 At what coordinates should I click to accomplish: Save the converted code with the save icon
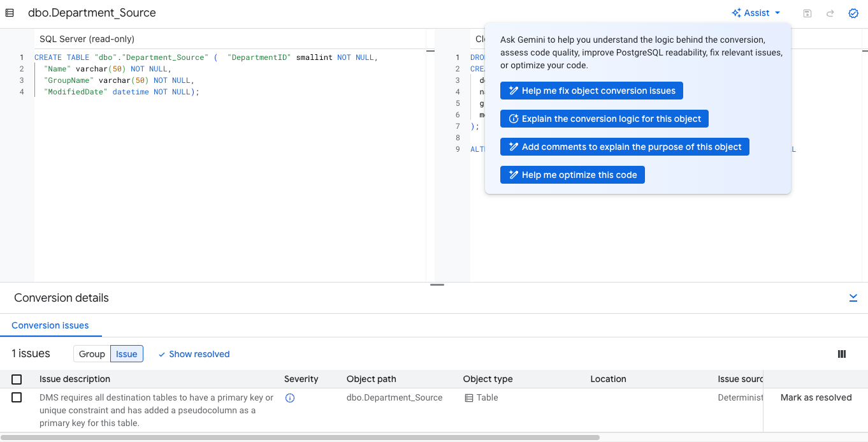point(807,13)
